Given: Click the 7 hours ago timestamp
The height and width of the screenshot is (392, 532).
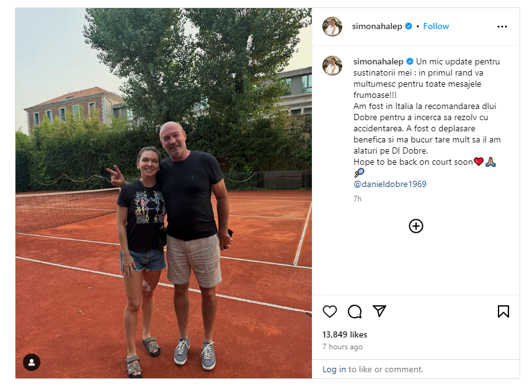Looking at the screenshot, I should click(x=342, y=347).
